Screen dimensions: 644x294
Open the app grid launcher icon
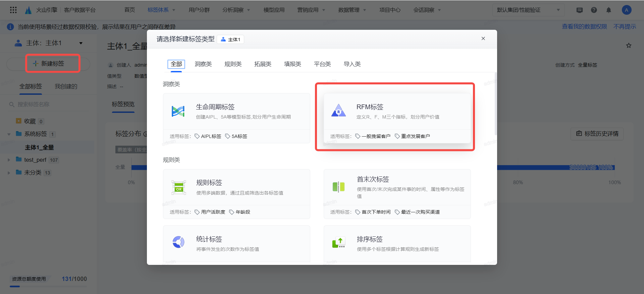pos(13,10)
